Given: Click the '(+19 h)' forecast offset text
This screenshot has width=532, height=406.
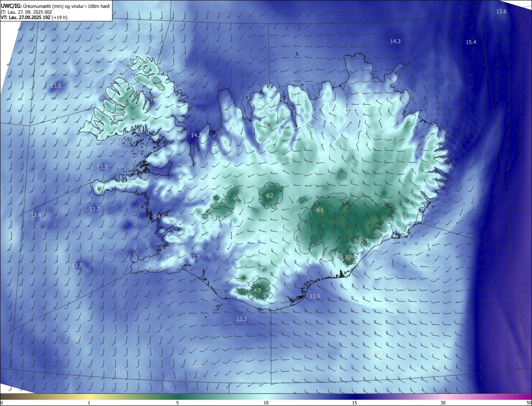Looking at the screenshot, I should tap(60, 17).
